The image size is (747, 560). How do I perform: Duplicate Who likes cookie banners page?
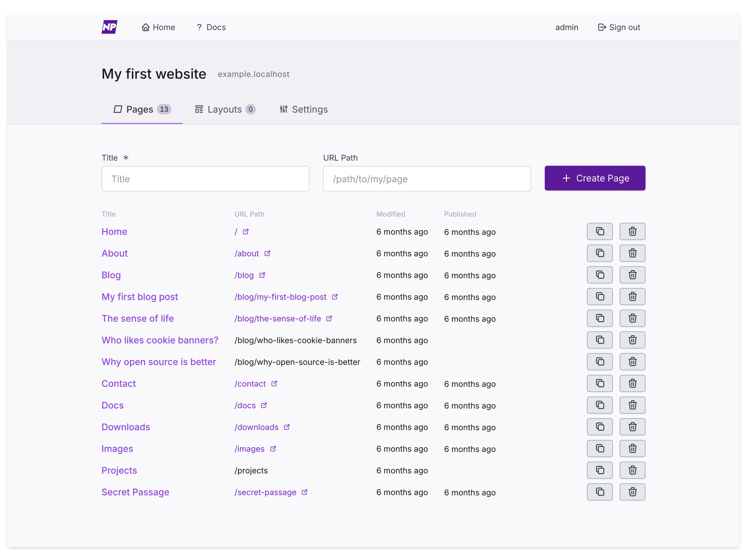(600, 340)
